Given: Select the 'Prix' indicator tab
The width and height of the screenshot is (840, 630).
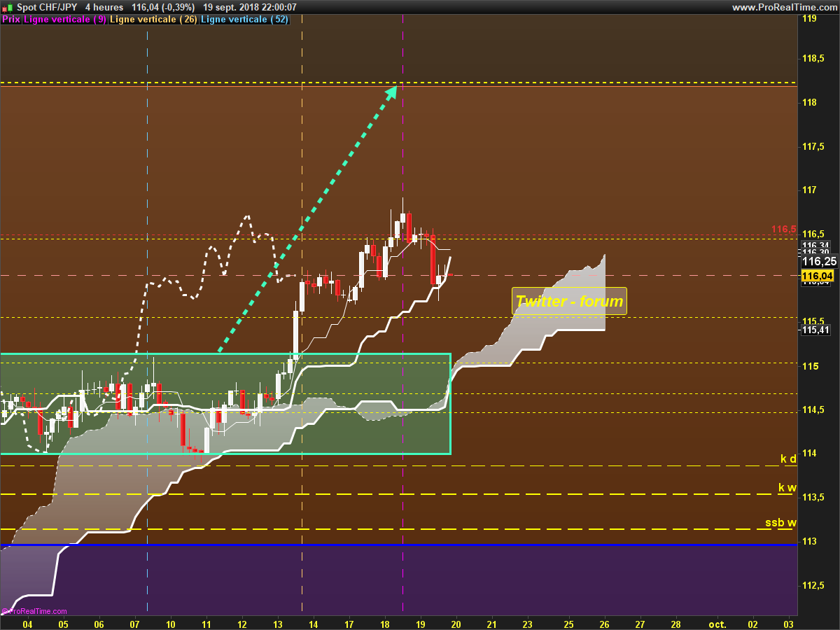Looking at the screenshot, I should click(10, 20).
